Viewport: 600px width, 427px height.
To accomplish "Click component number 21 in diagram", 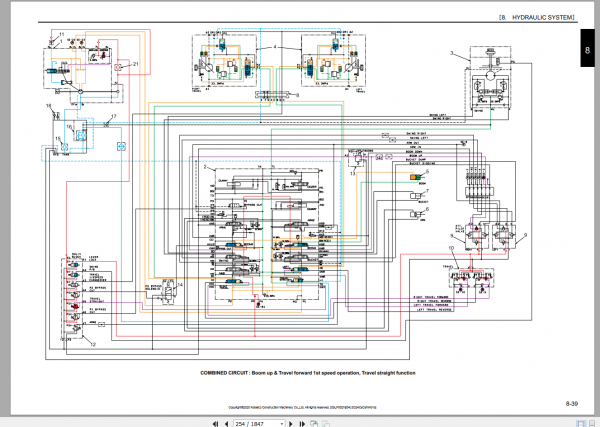I will coord(135,64).
